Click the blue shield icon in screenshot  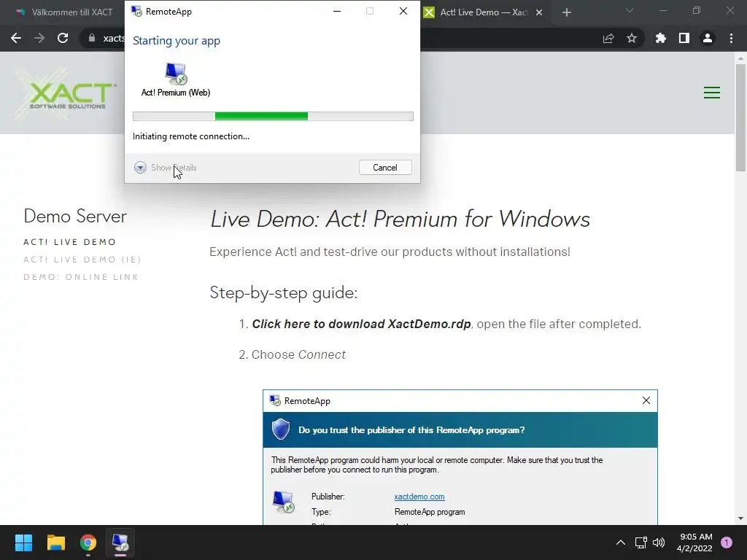coord(281,429)
